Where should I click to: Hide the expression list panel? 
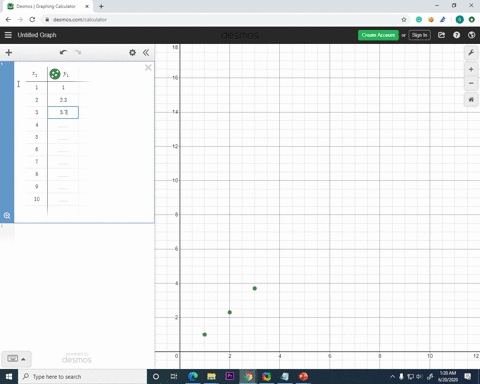(146, 53)
